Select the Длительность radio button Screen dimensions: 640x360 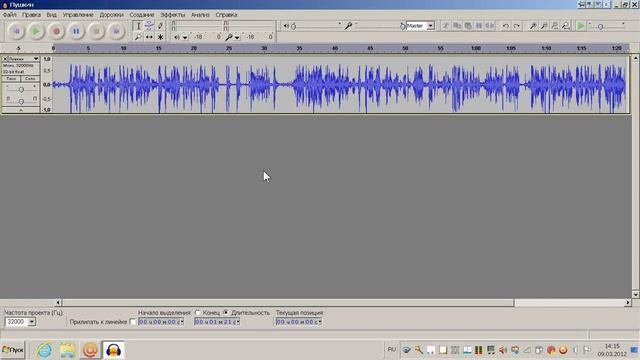[226, 313]
